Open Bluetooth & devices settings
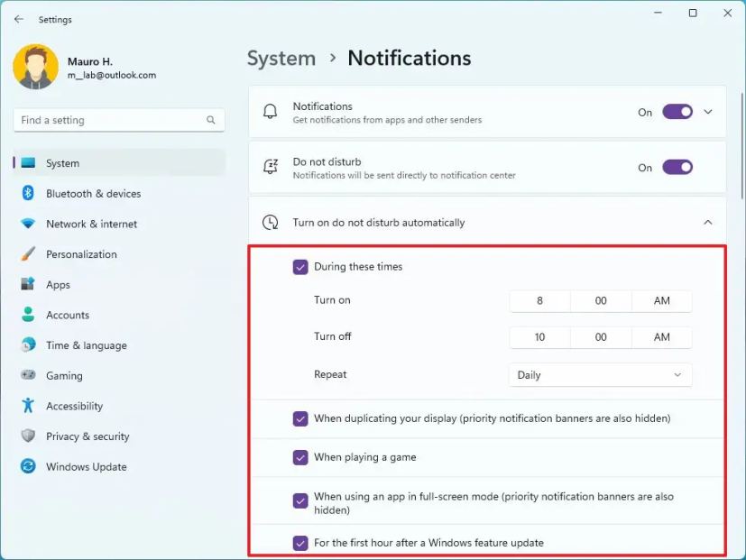Viewport: 746px width, 560px height. (119, 193)
